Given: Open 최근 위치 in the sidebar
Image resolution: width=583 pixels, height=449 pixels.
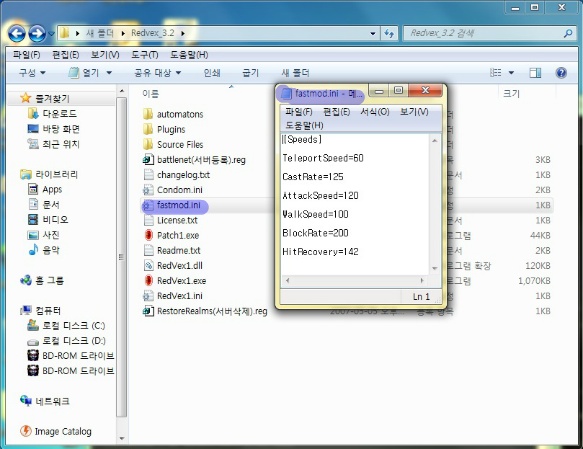Looking at the screenshot, I should 54,143.
